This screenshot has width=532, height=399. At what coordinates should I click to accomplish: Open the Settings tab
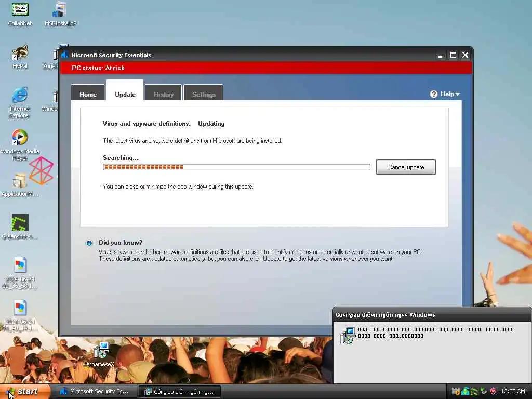[x=204, y=92]
